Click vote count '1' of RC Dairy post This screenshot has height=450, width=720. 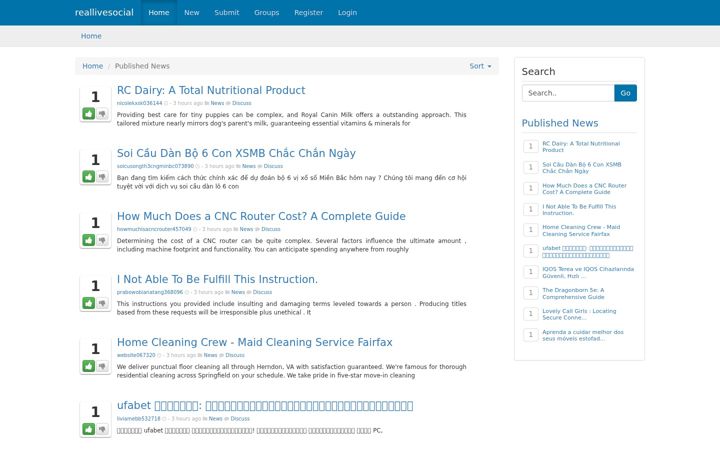point(95,97)
